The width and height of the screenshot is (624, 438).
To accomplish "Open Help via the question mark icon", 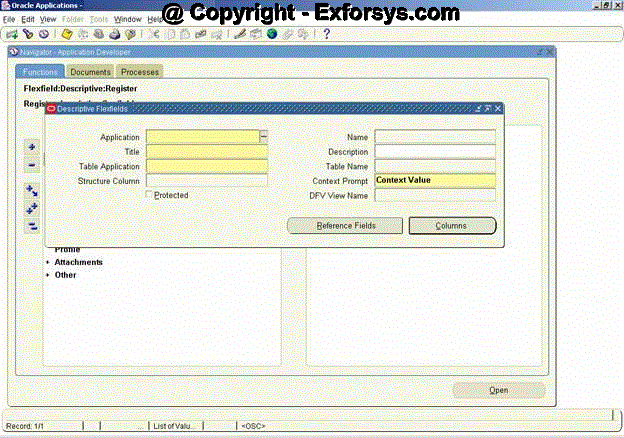I will pos(327,34).
